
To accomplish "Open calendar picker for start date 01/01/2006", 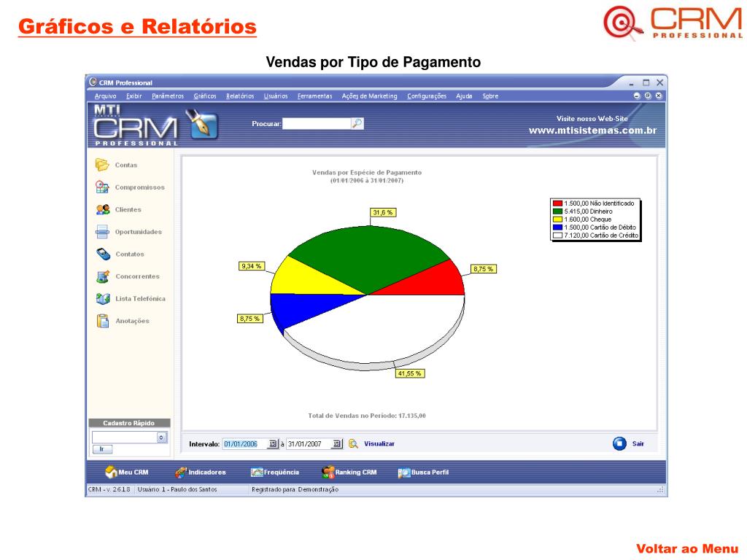I will 273,444.
